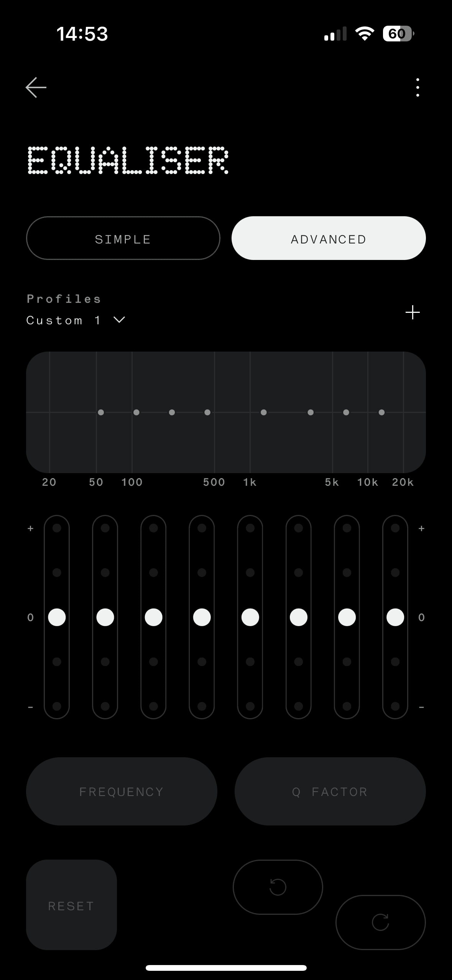452x980 pixels.
Task: Tap the undo counter-clockwise arrow button
Action: (x=278, y=887)
